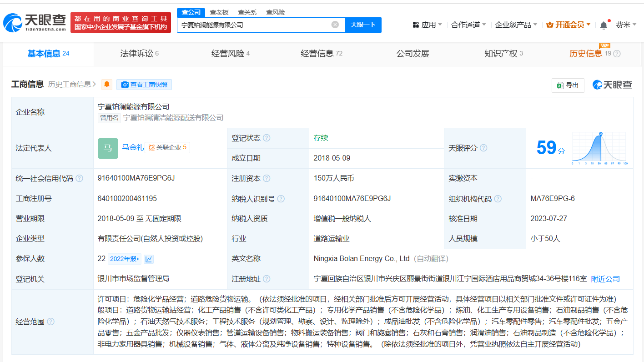Switch to 经营风险 tab
This screenshot has width=644, height=362.
point(230,54)
